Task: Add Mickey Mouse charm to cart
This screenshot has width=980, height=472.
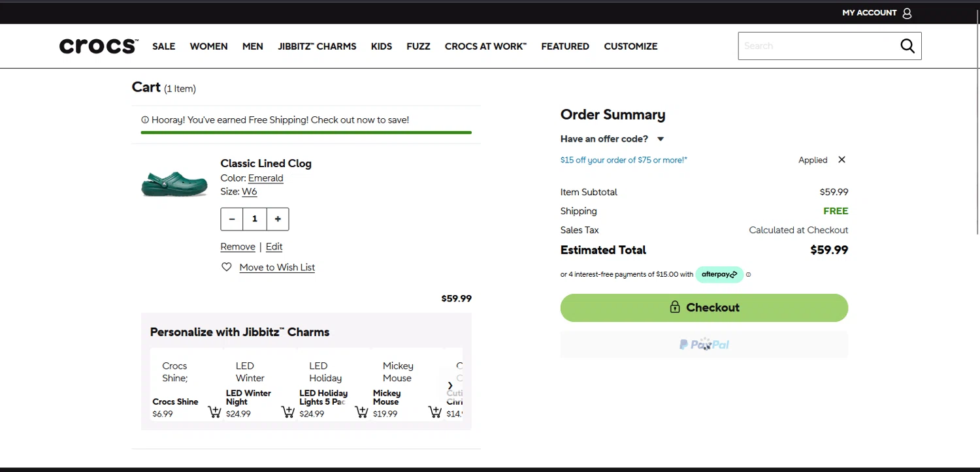Action: (434, 412)
